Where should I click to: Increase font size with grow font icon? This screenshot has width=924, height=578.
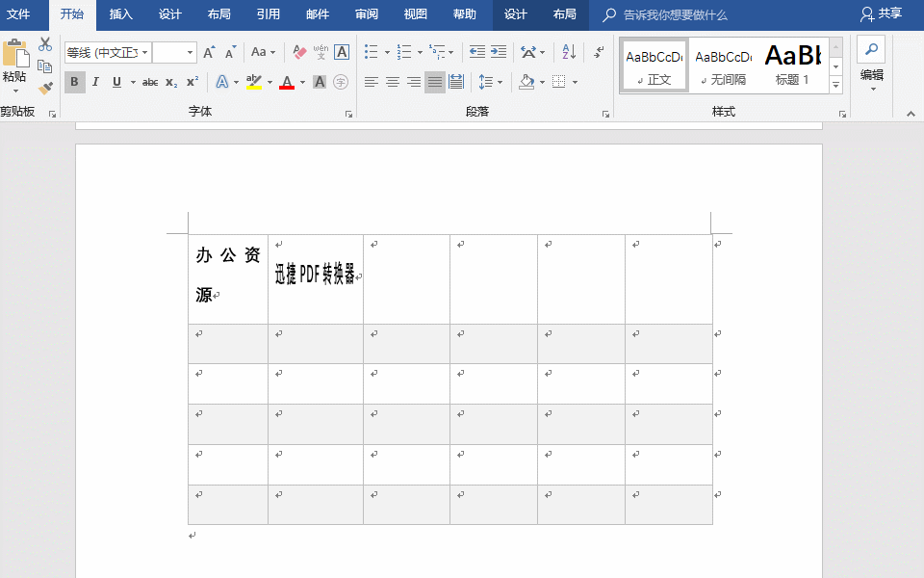(x=209, y=52)
